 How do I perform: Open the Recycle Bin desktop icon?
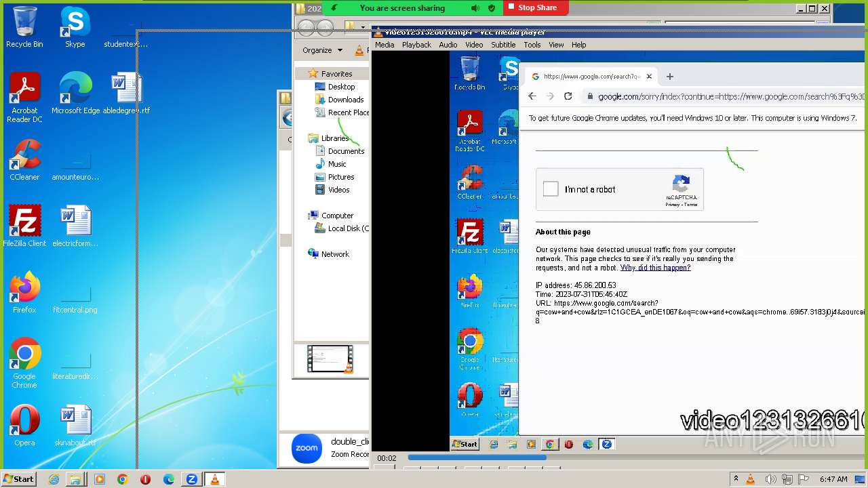point(24,27)
